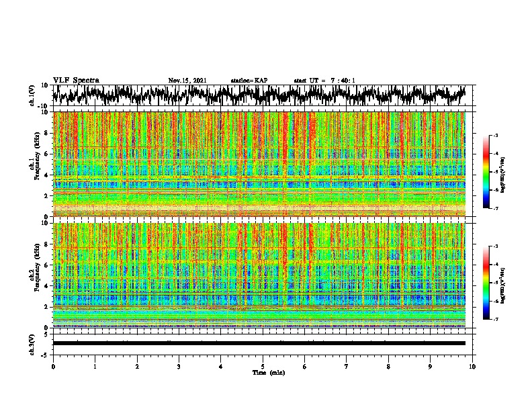
Task: Click the "4" kHz tick of ch.1 spectrogram
Action: coord(46,175)
